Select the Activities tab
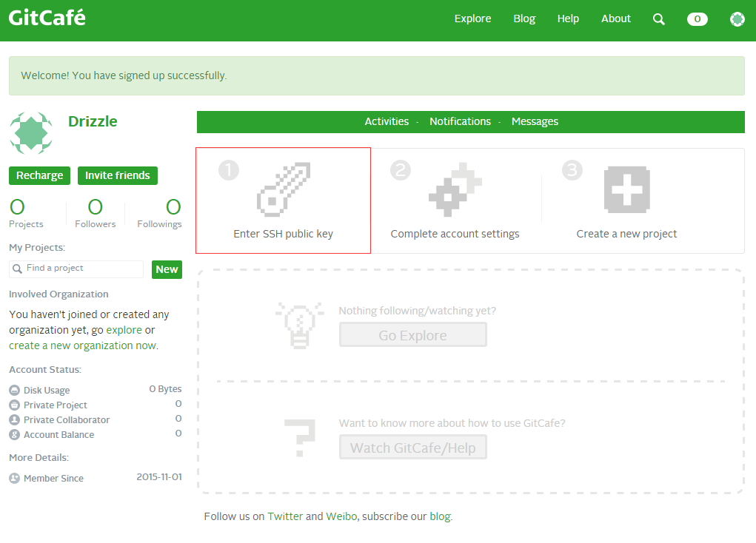This screenshot has width=756, height=543. click(x=387, y=121)
